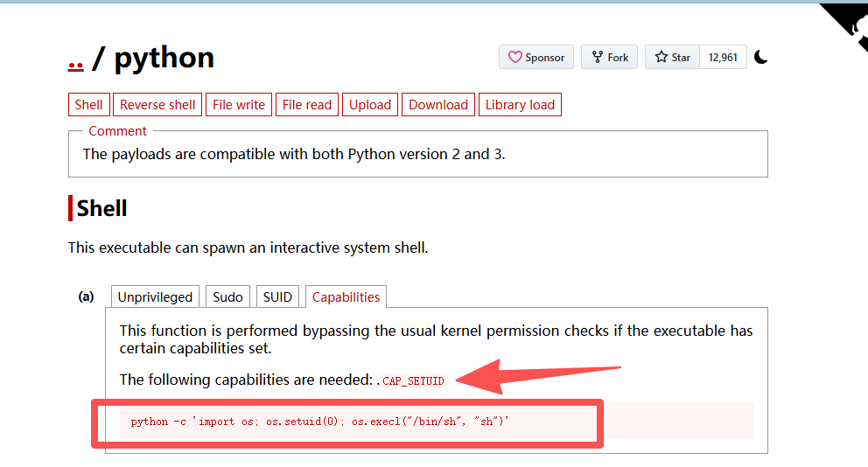
Task: Jump to the File write section
Action: coord(239,105)
